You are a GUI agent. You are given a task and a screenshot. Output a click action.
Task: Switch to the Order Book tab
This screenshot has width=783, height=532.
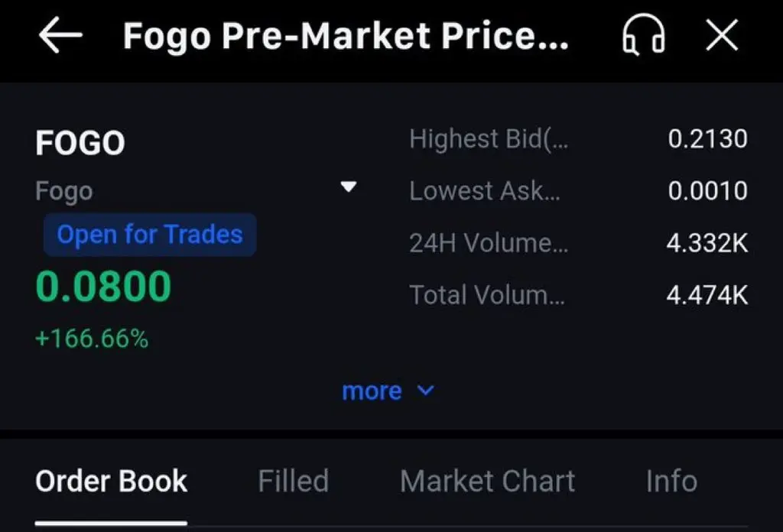112,481
